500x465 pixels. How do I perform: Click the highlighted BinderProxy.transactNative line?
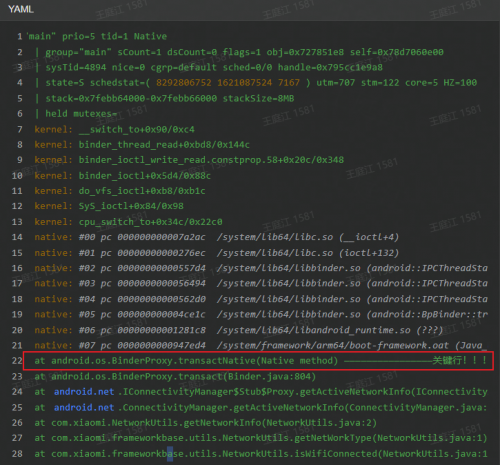coord(258,361)
